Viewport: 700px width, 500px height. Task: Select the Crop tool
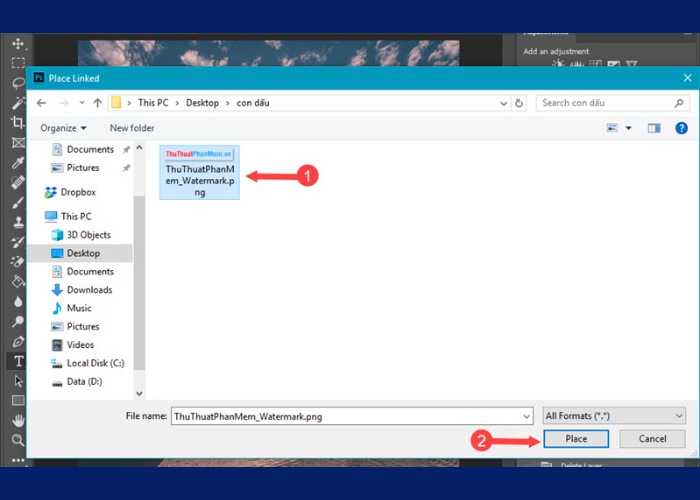pyautogui.click(x=17, y=122)
